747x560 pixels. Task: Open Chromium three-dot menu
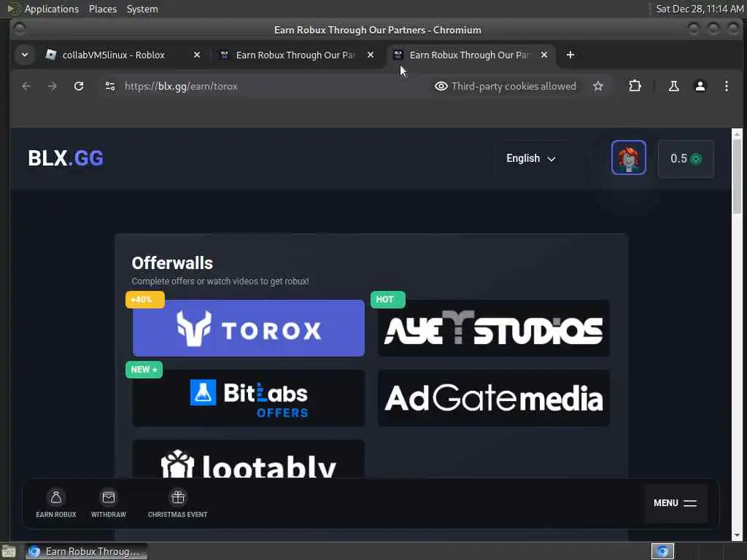[726, 86]
